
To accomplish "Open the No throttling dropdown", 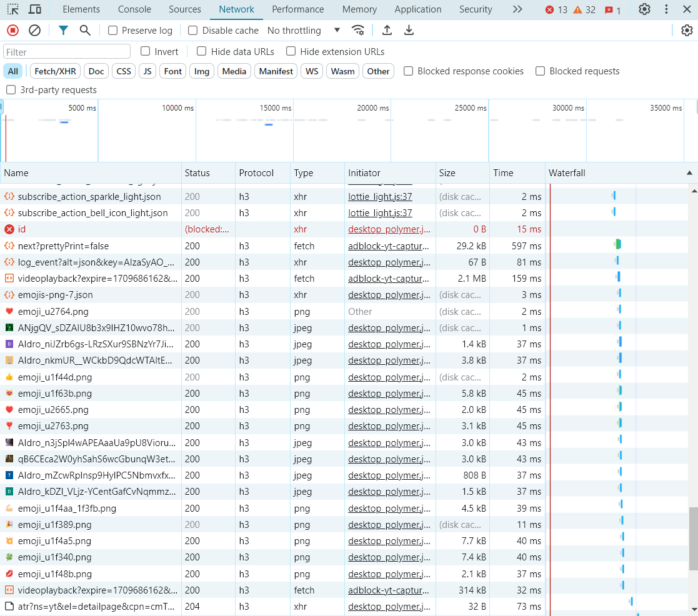I will [x=304, y=31].
